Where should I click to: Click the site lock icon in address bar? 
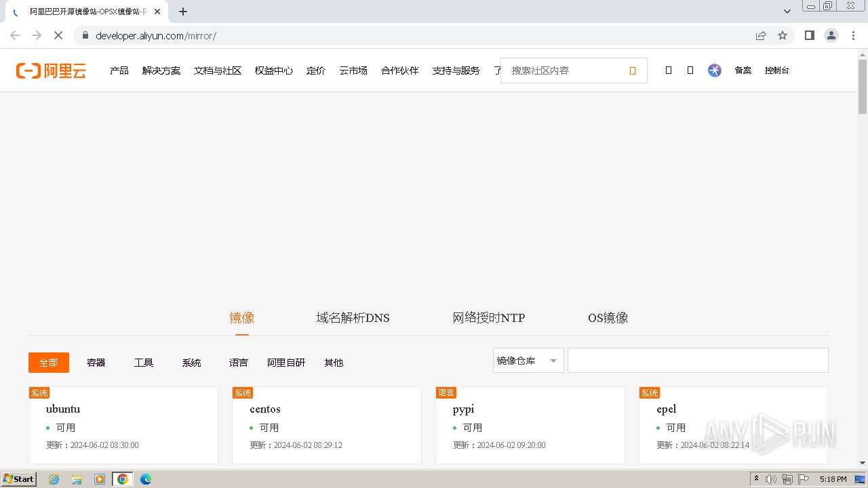pyautogui.click(x=85, y=35)
